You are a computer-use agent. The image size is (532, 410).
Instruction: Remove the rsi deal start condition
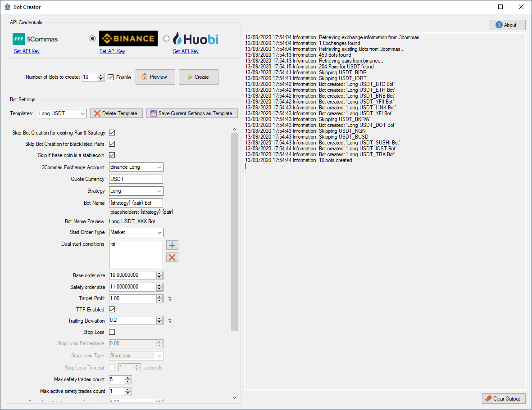pyautogui.click(x=172, y=257)
